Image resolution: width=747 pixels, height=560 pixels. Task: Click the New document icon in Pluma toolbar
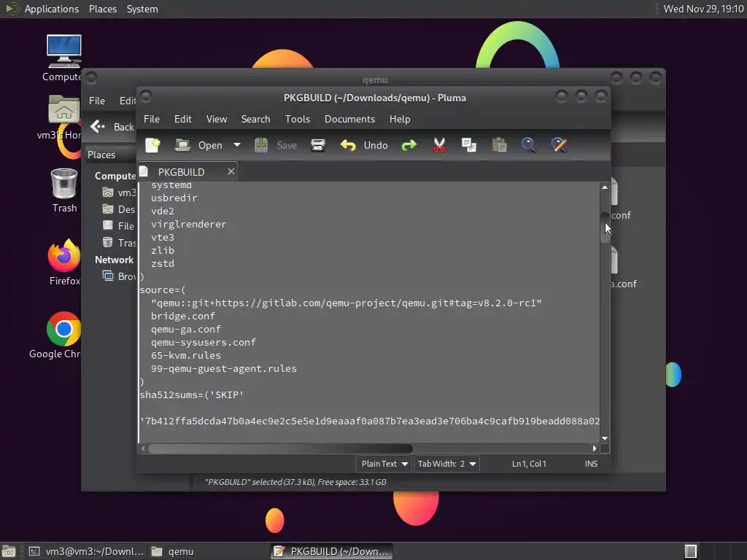[153, 145]
